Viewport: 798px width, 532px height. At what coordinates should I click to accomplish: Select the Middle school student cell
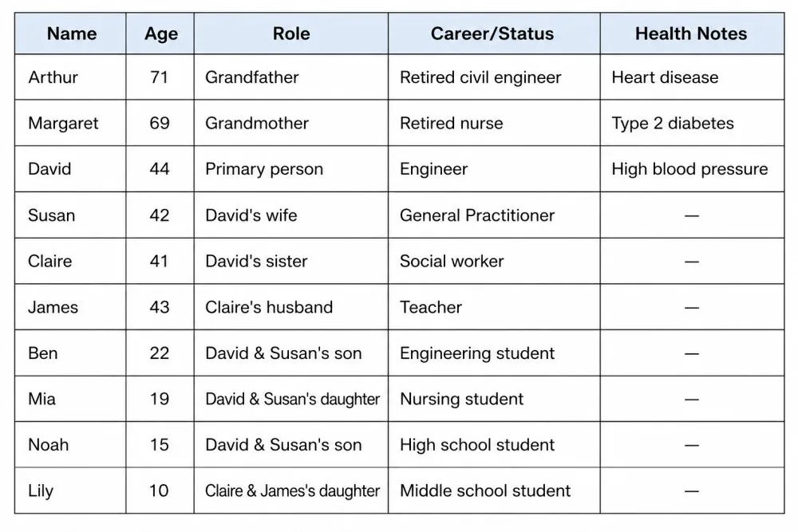click(485, 491)
